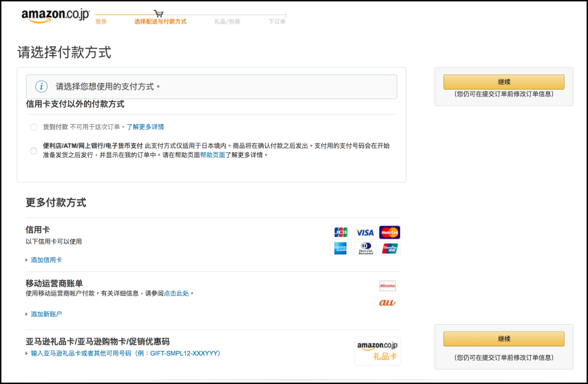Click 点击此处 link for carrier billing
This screenshot has width=588, height=384.
(176, 293)
